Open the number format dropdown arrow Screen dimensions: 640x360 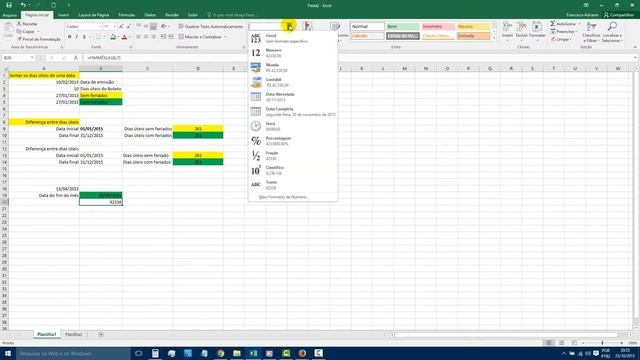(289, 27)
